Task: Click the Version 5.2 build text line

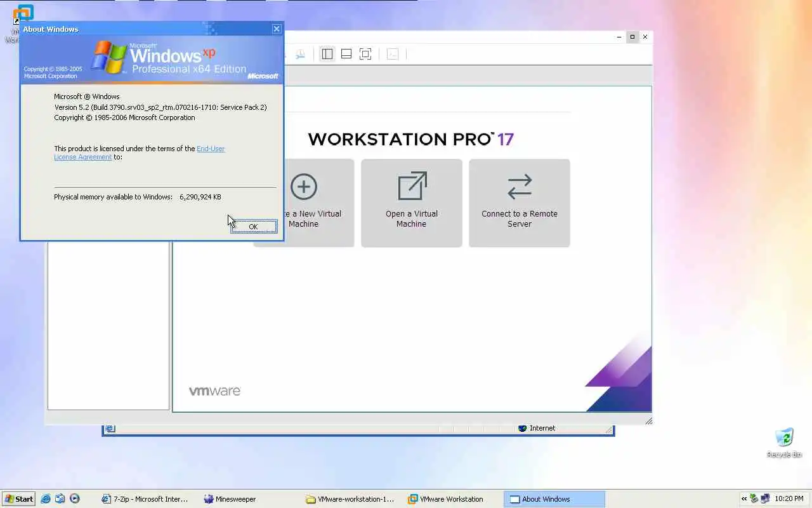Action: coord(160,107)
